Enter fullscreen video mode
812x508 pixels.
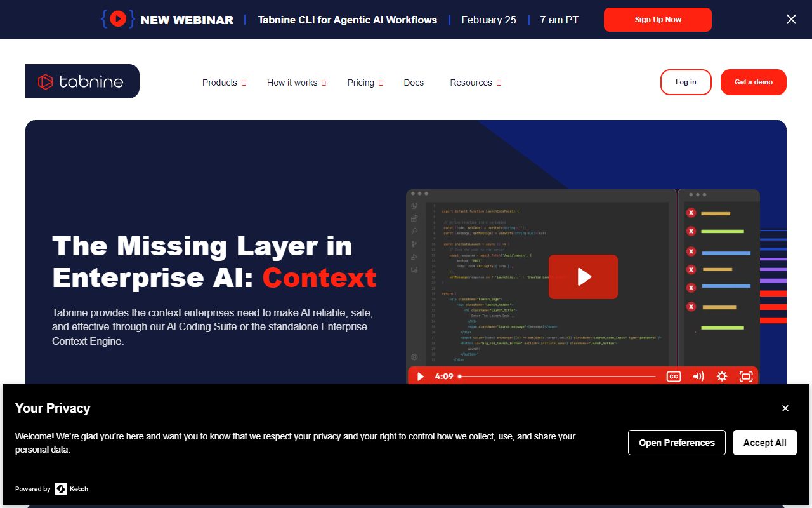[746, 377]
